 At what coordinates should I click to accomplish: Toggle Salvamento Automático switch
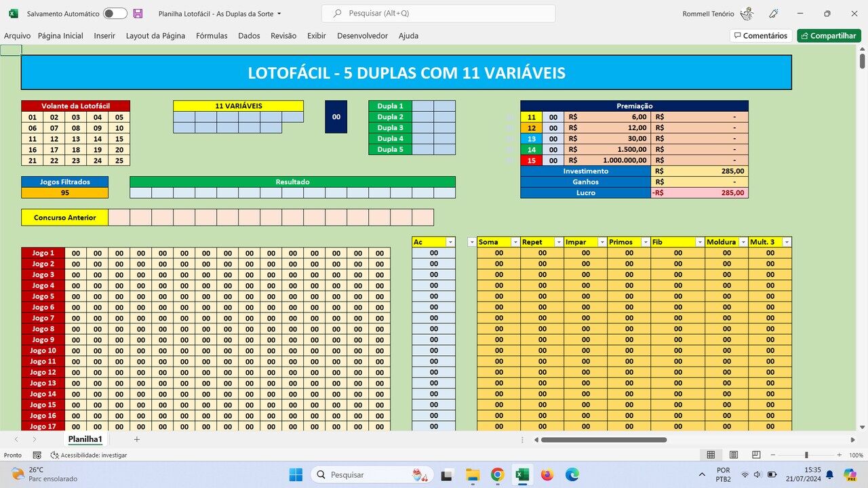115,14
